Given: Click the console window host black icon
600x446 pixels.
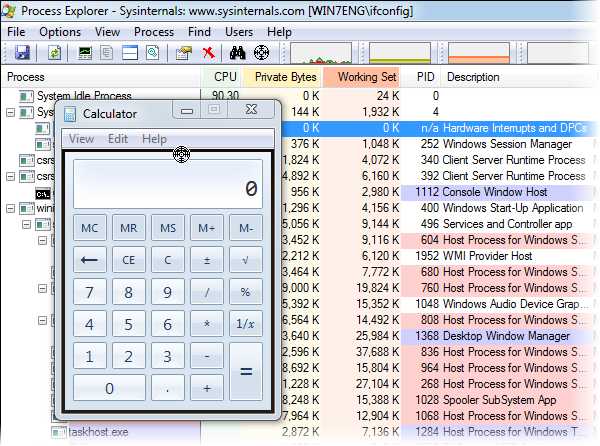Looking at the screenshot, I should pyautogui.click(x=43, y=194).
